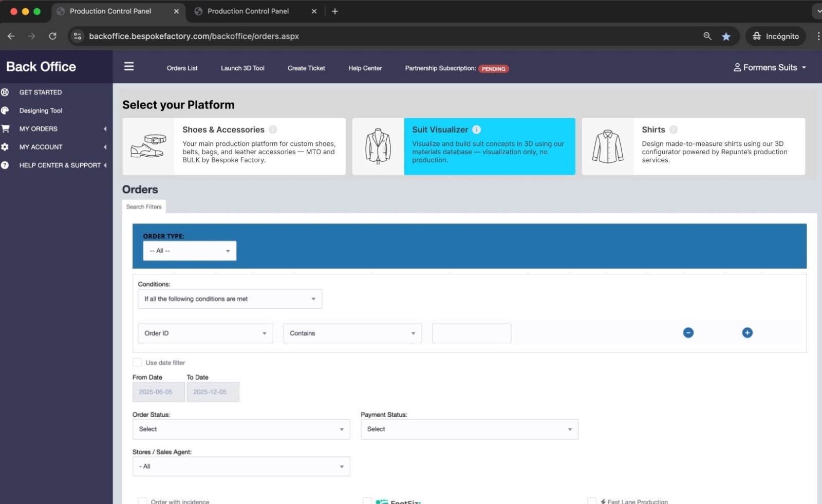Viewport: 822px width, 504px height.
Task: Open the Order Type dropdown
Action: click(x=190, y=251)
